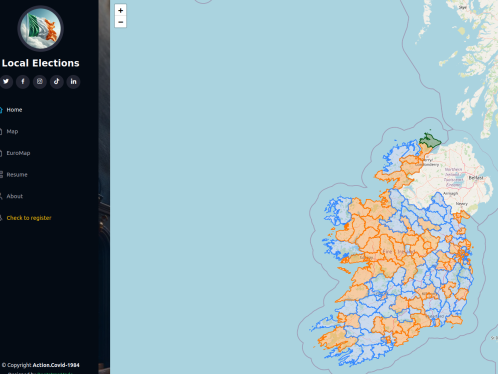
Task: Open the Resume menu item
Action: tap(17, 175)
